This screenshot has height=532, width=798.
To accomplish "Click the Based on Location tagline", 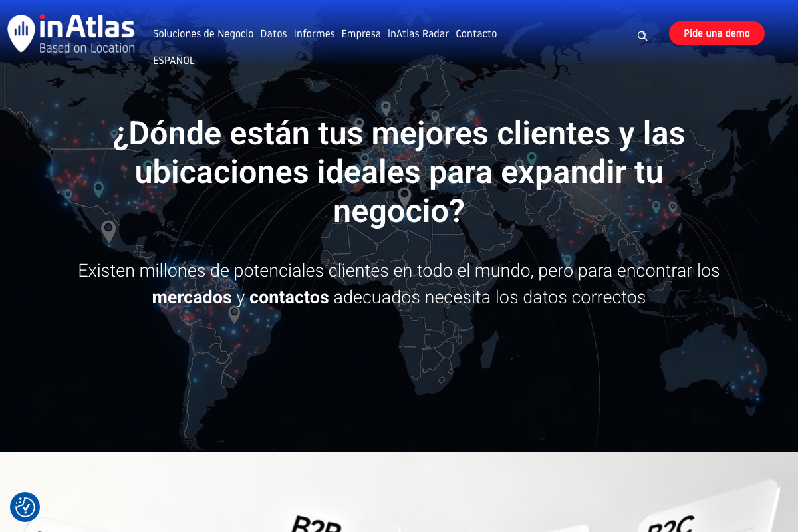I will (x=87, y=48).
